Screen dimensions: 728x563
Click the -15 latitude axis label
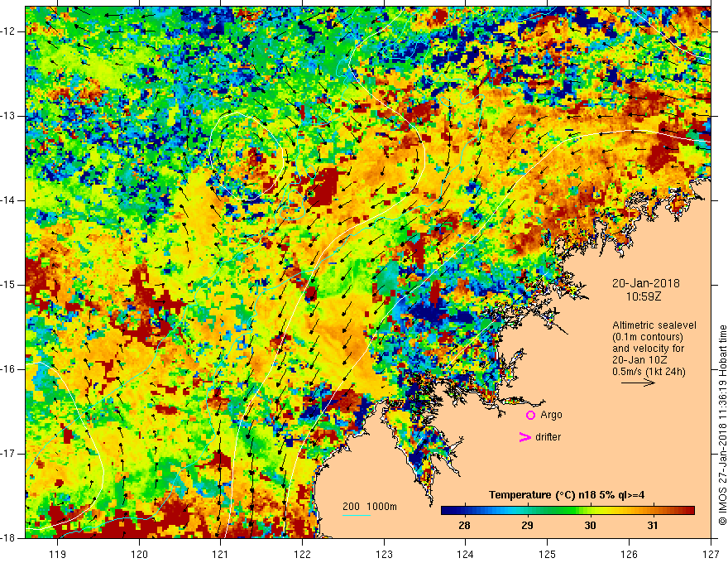click(8, 285)
